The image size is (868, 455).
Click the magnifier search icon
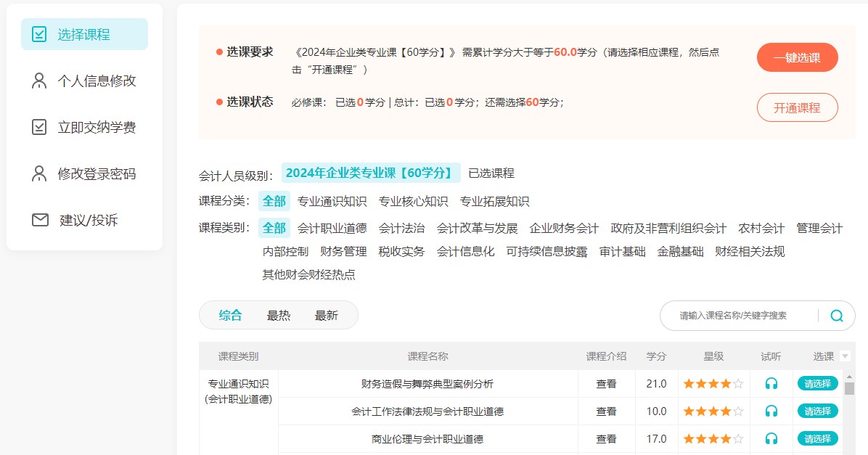click(837, 316)
